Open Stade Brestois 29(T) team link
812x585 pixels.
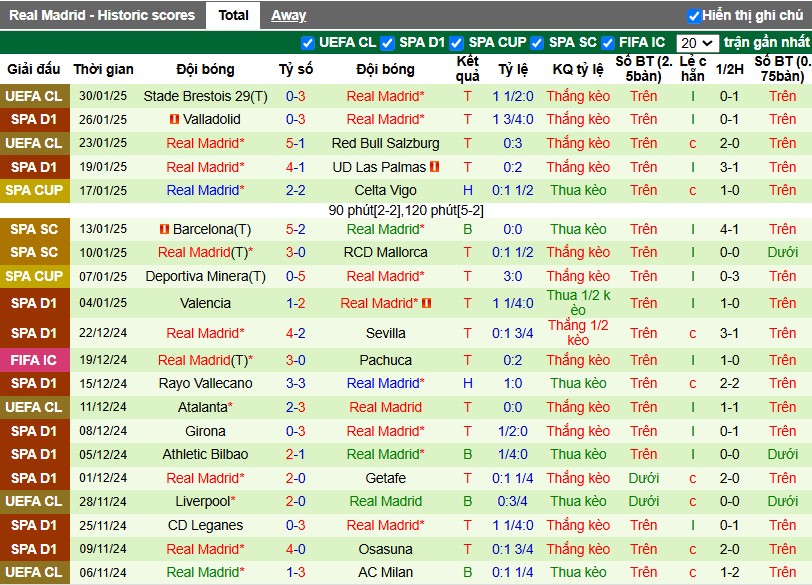pos(206,96)
